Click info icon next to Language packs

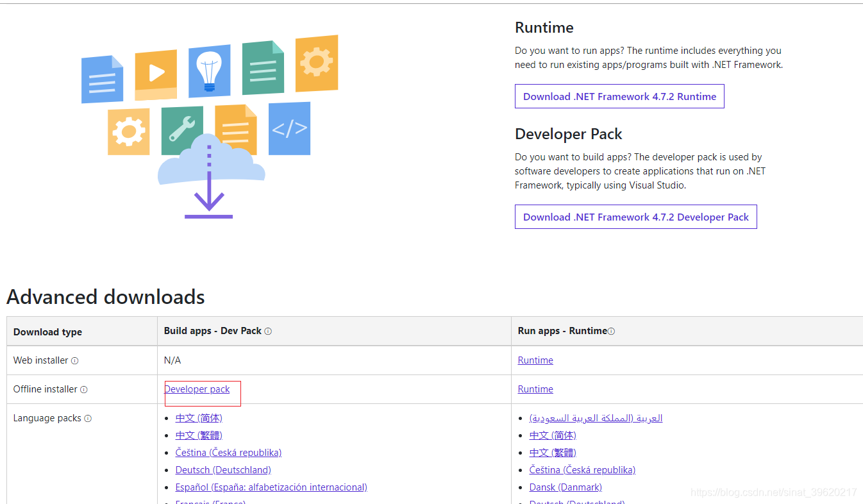tap(88, 419)
